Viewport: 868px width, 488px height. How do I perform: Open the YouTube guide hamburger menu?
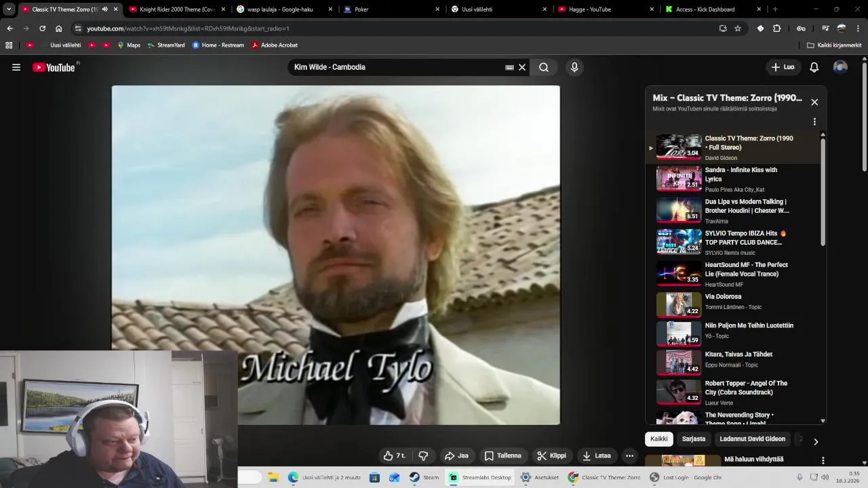coord(16,67)
